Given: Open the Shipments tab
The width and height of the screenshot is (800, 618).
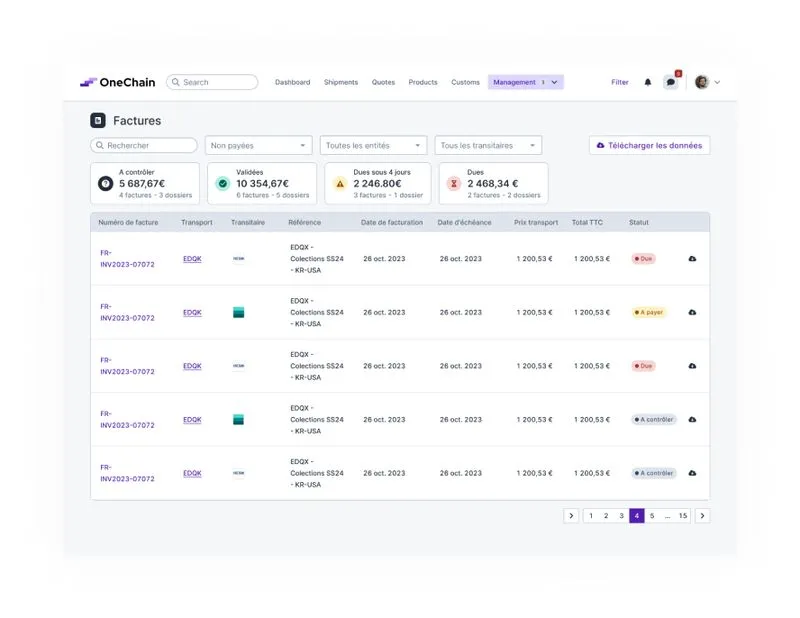Looking at the screenshot, I should click(341, 82).
